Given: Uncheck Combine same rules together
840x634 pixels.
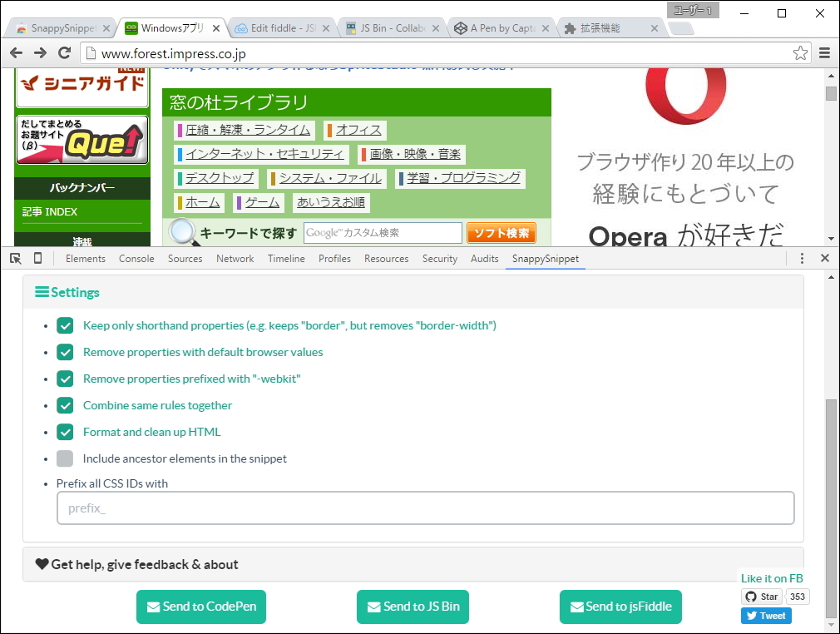Looking at the screenshot, I should tap(65, 405).
